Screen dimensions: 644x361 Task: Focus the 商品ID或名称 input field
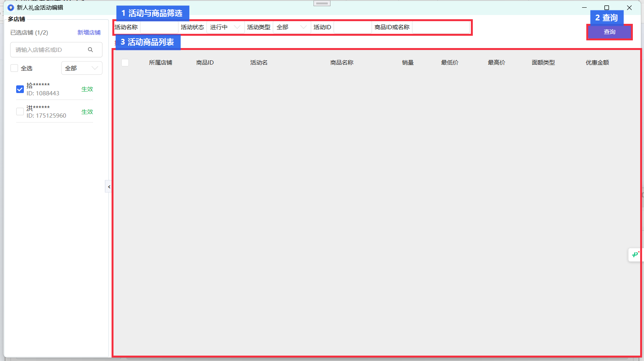coord(441,27)
